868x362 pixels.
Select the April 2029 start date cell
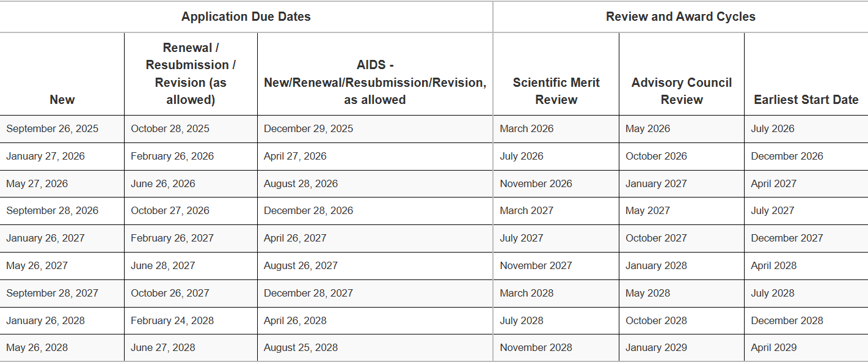click(773, 348)
